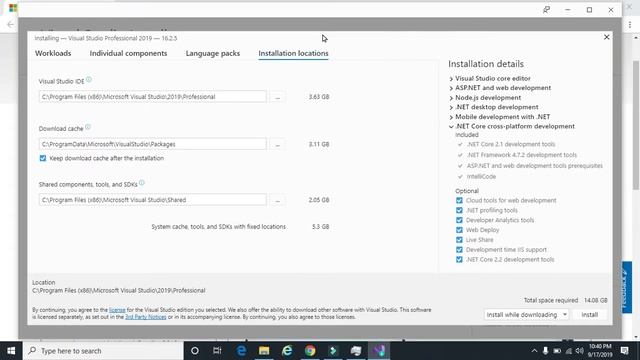Click the '14.08 GB' total space value
The height and width of the screenshot is (360, 640).
(596, 300)
